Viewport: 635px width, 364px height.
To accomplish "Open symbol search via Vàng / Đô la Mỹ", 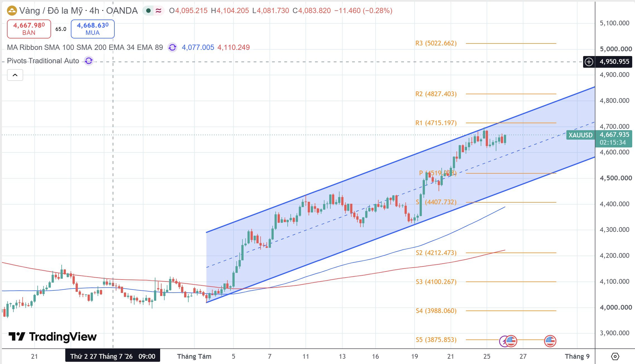I will coord(51,11).
